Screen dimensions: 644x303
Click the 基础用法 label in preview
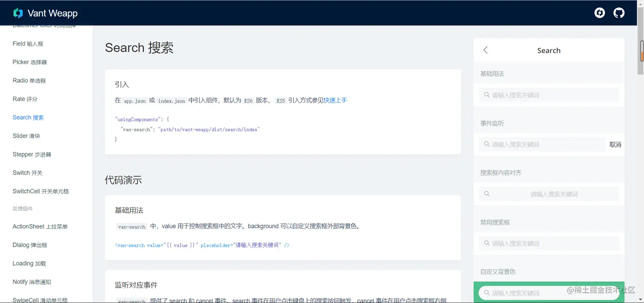point(492,74)
